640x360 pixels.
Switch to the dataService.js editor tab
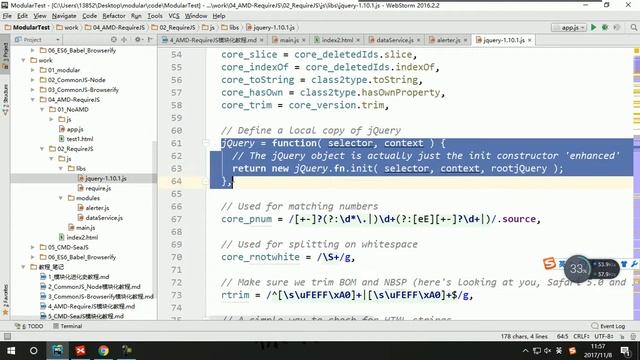[x=394, y=40]
